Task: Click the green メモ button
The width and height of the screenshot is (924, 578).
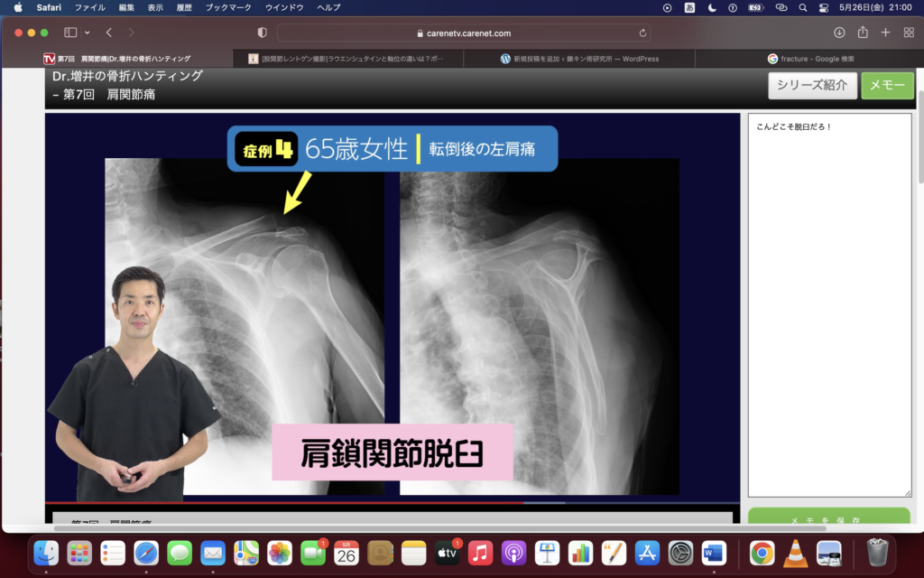Action: click(887, 86)
